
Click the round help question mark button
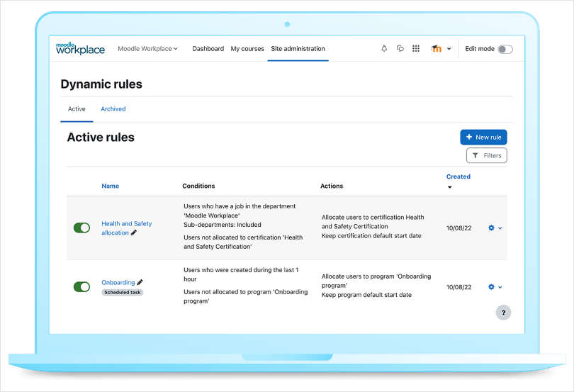coord(503,313)
